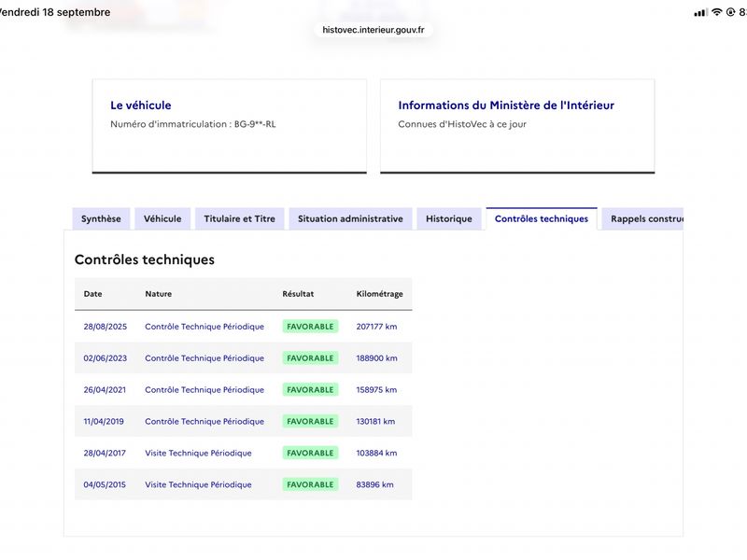Select the Situation administrative tab
Viewport: 747px width, 560px height.
tap(350, 219)
